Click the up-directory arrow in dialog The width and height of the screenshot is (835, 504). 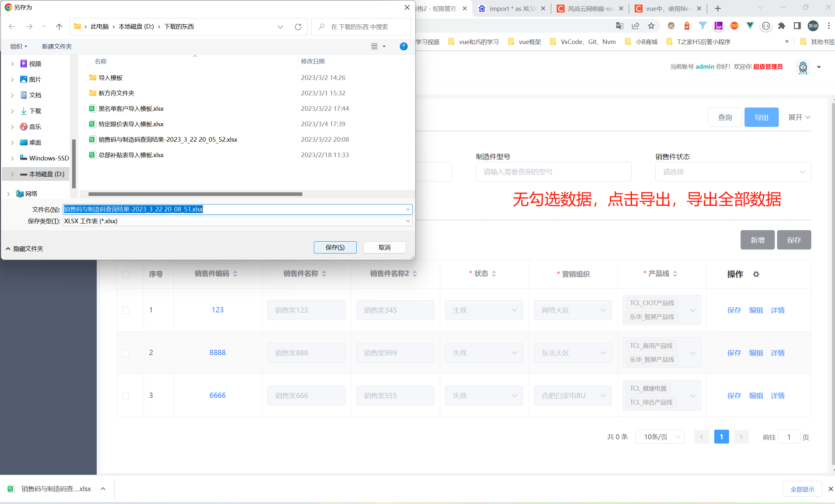click(x=59, y=27)
